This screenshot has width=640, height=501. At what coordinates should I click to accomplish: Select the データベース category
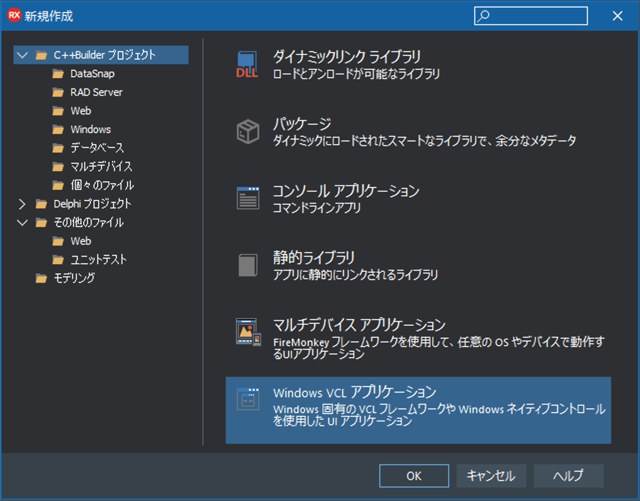[97, 148]
